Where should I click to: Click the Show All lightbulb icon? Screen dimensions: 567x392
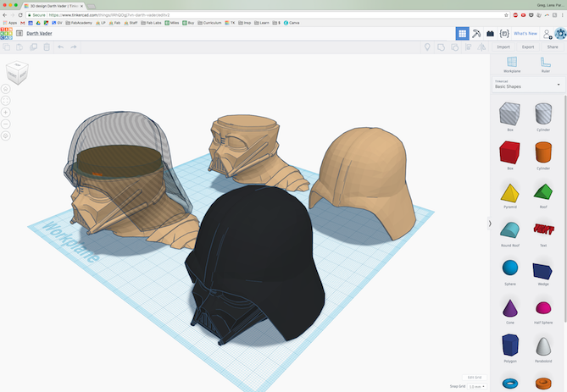click(x=427, y=47)
